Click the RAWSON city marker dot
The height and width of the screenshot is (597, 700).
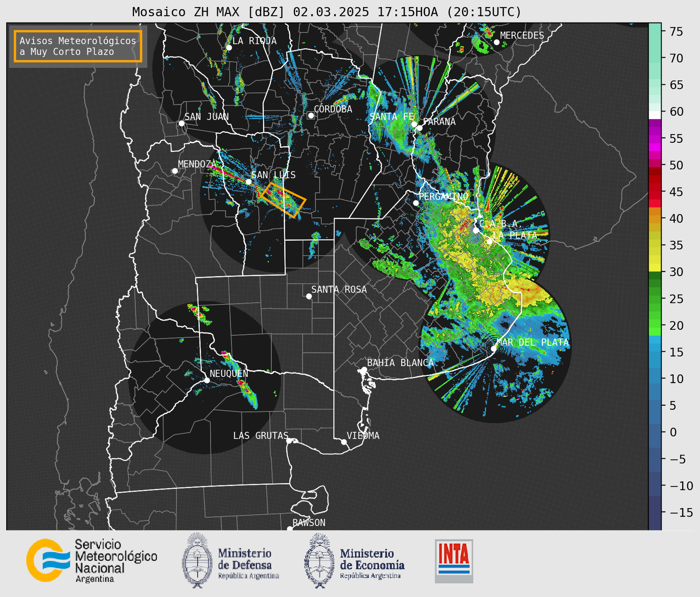[x=290, y=529]
